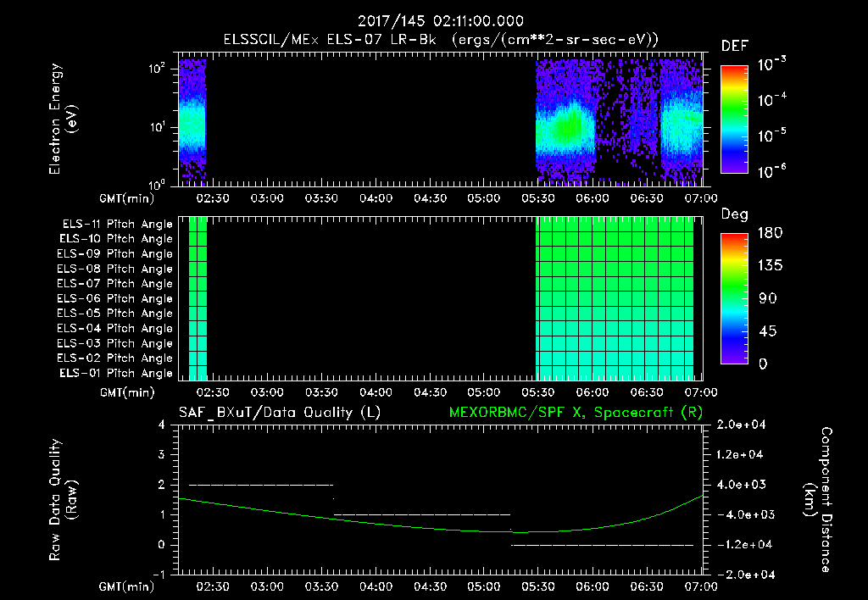Click the timestamp title 2017/145 02:11:00.000

click(440, 21)
